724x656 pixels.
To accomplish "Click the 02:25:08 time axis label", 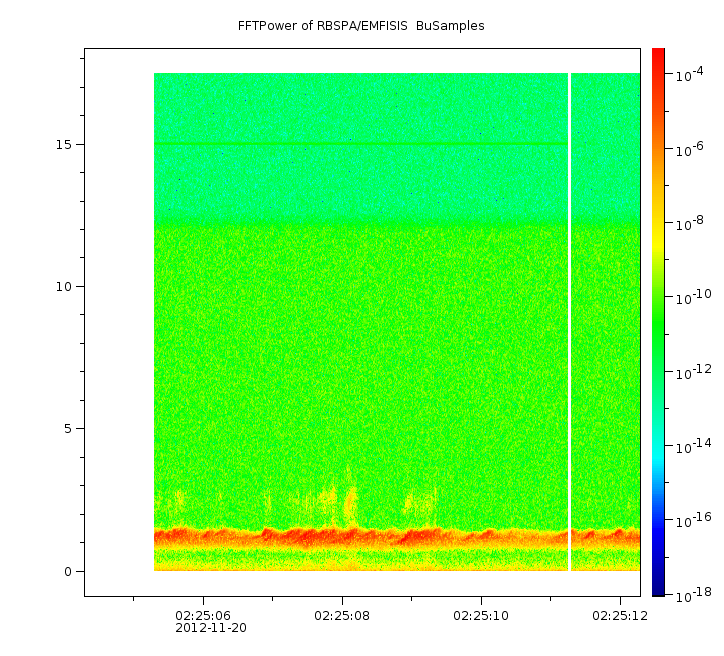I will click(343, 615).
